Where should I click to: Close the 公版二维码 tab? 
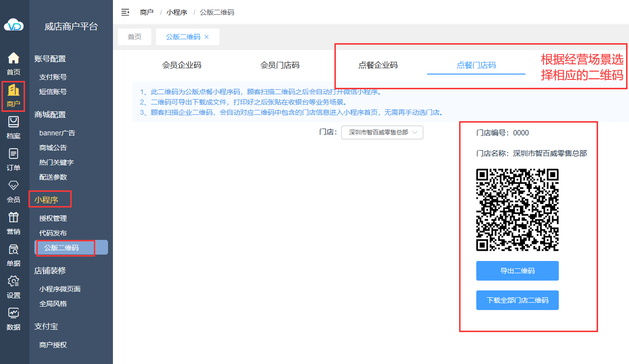point(207,37)
